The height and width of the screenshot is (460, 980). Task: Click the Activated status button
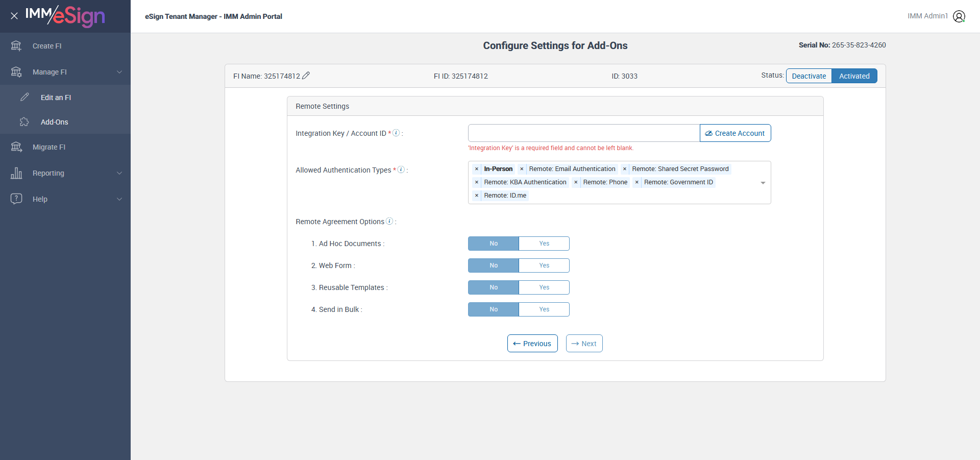pyautogui.click(x=854, y=76)
